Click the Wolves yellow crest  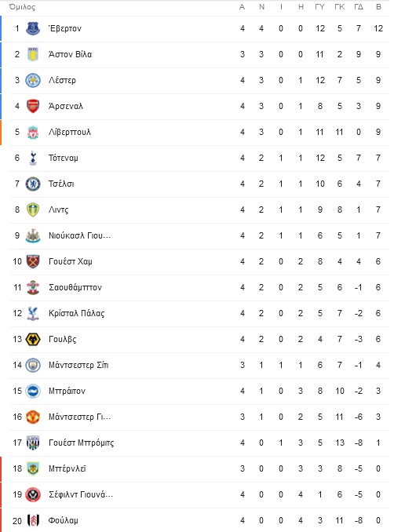(x=33, y=339)
